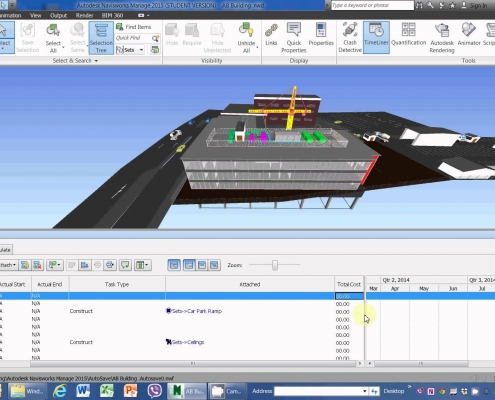
Task: Open the TimeLiner column set dropdown
Action: [143, 265]
